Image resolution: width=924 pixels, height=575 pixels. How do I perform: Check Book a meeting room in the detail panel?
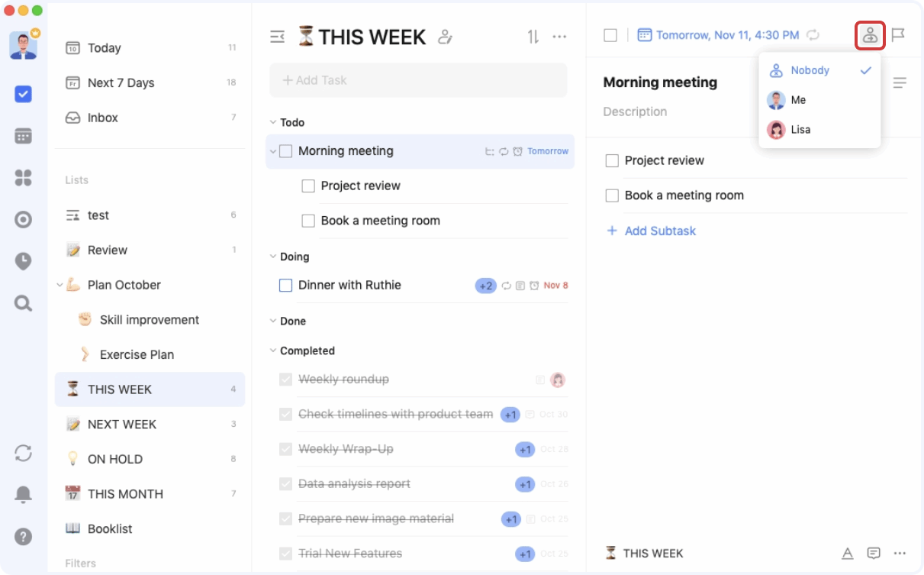click(611, 195)
